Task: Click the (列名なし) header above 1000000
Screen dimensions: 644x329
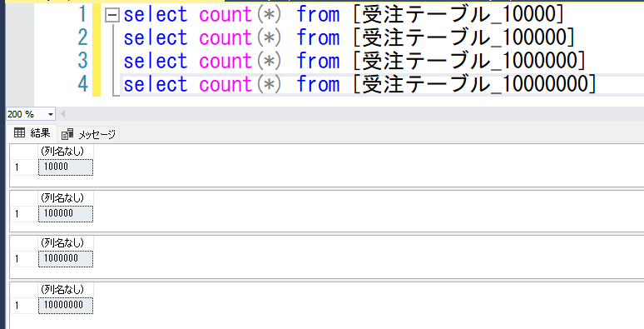Action: tap(66, 243)
